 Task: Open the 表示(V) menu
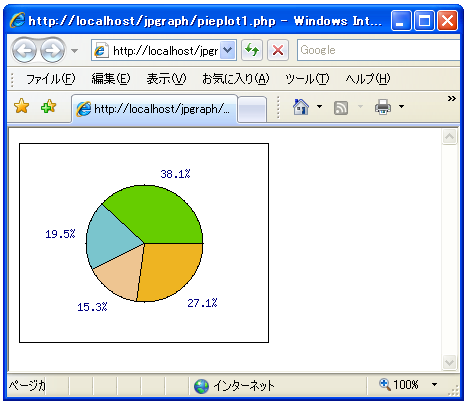click(166, 79)
